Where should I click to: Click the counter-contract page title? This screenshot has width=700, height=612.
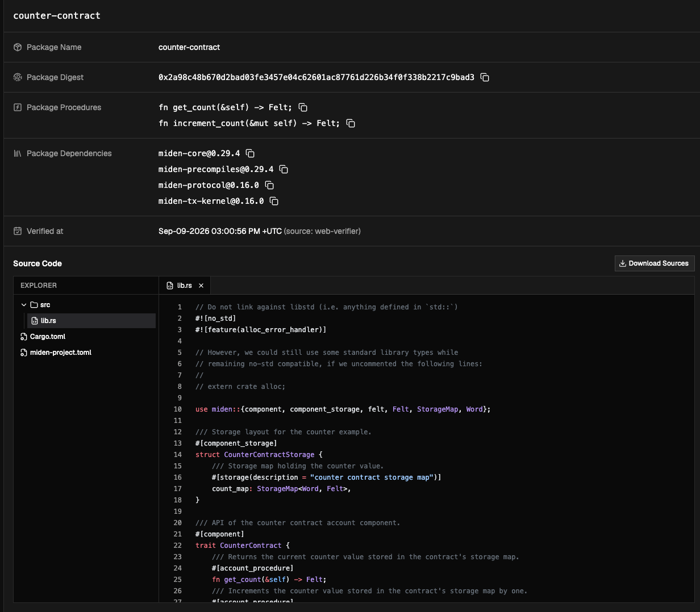[x=57, y=15]
